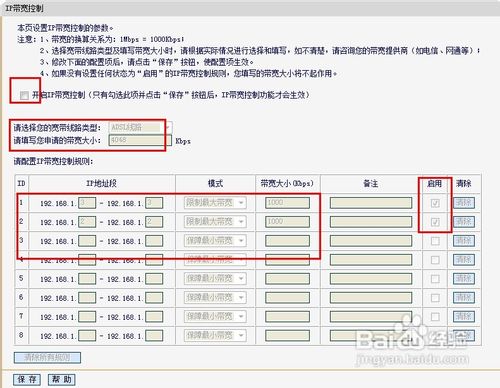The image size is (500, 388).
Task: Click the clear button in row 3
Action: tap(464, 241)
